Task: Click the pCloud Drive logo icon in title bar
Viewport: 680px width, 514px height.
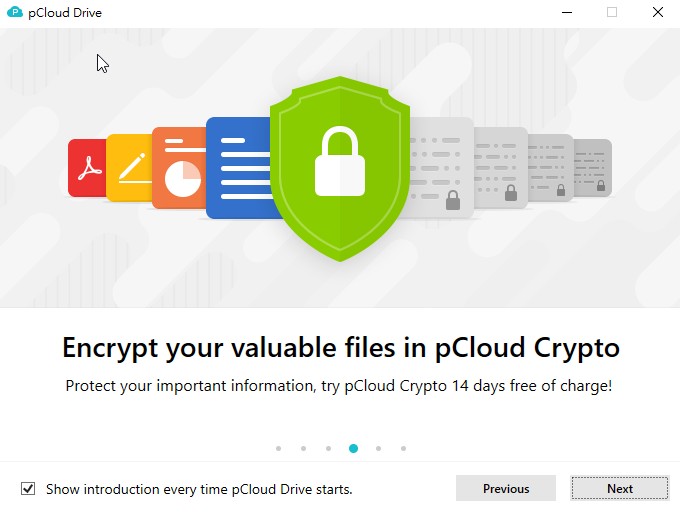Action: (15, 13)
